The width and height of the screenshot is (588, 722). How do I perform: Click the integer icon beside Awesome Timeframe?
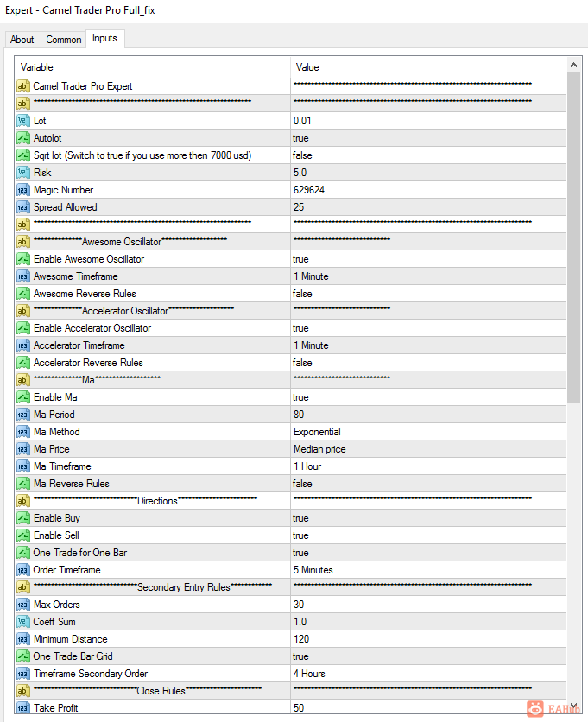23,276
